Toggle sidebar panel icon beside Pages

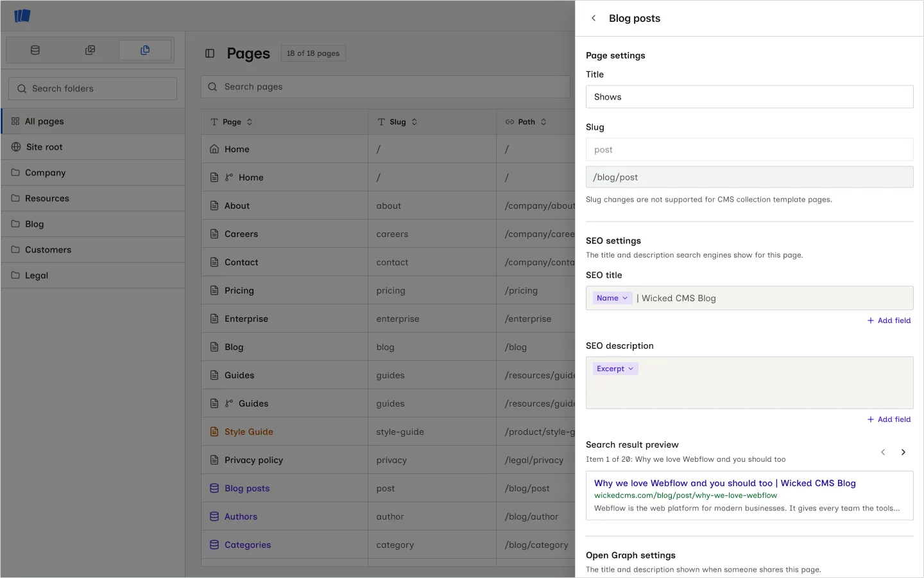click(x=210, y=53)
